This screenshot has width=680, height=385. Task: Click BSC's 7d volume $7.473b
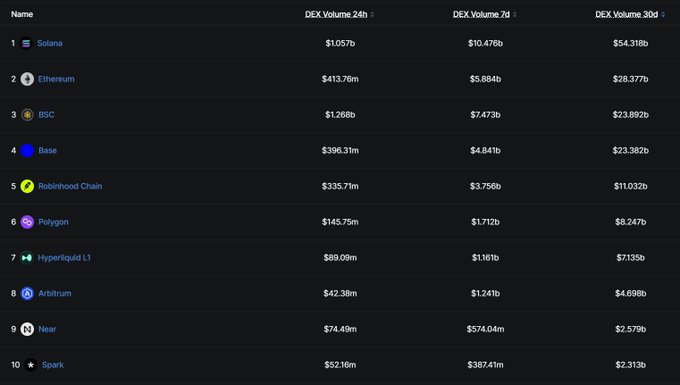coord(485,115)
